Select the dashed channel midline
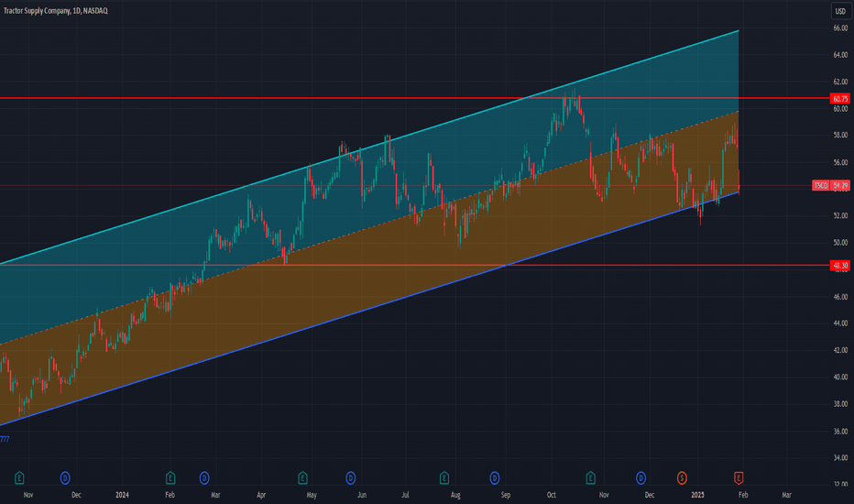The image size is (854, 504). (x=369, y=228)
